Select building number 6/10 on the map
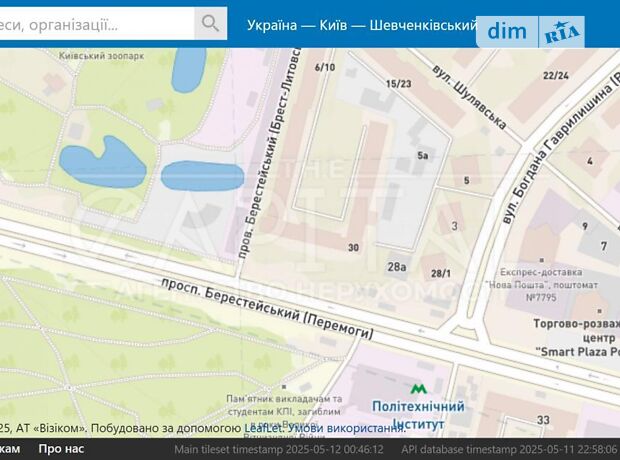Viewport: 620px width, 460px height. point(325,68)
